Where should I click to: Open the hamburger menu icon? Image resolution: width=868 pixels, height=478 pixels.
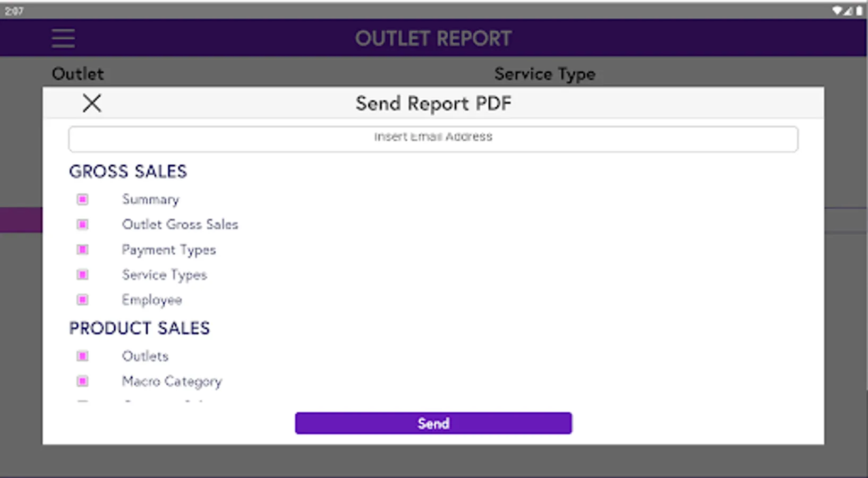pos(63,39)
